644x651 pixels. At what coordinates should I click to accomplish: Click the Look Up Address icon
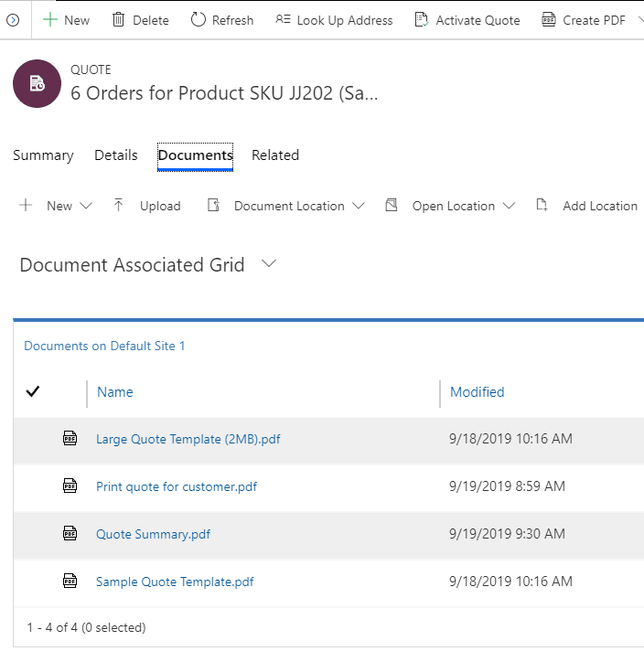point(283,20)
